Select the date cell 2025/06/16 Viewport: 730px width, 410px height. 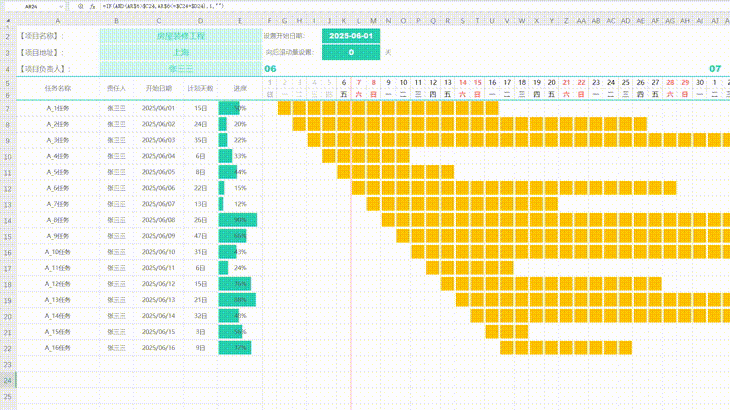point(159,348)
